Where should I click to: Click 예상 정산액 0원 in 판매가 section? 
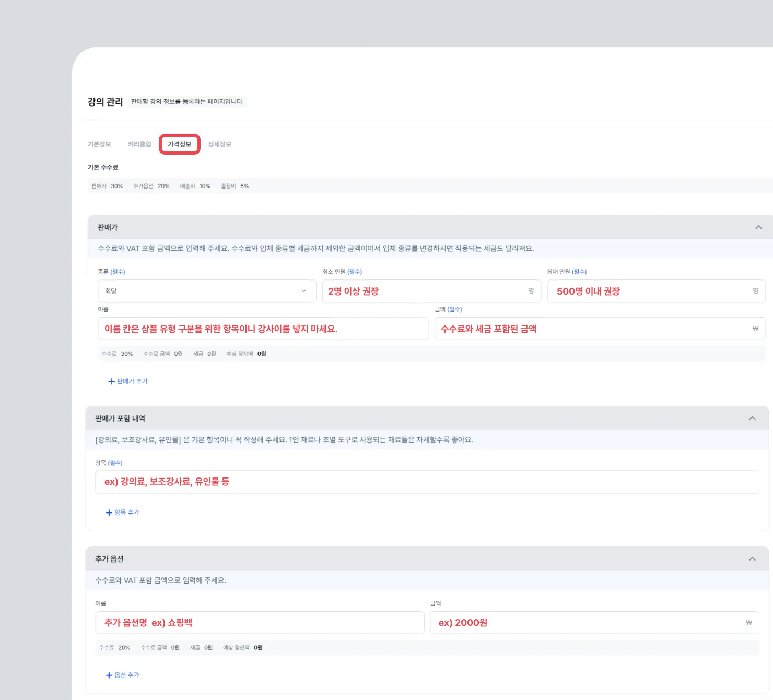click(246, 354)
